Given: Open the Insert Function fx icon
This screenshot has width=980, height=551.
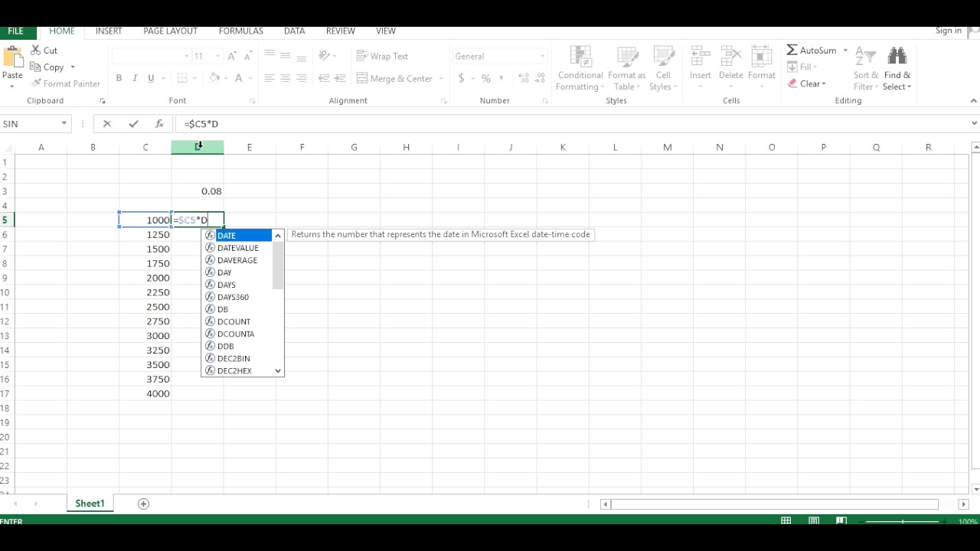Looking at the screenshot, I should 159,123.
